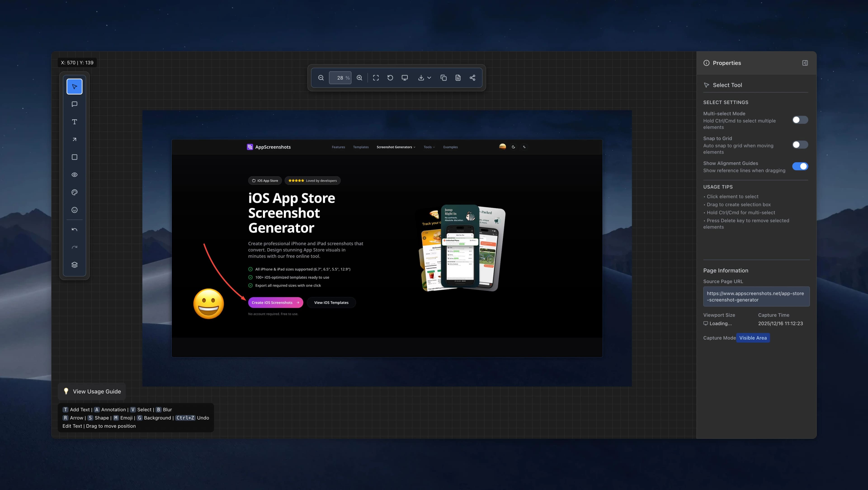Click the View iOS Templates button

click(x=331, y=303)
